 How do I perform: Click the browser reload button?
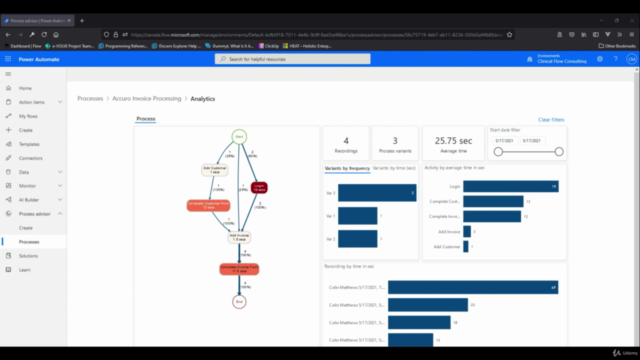(44, 35)
